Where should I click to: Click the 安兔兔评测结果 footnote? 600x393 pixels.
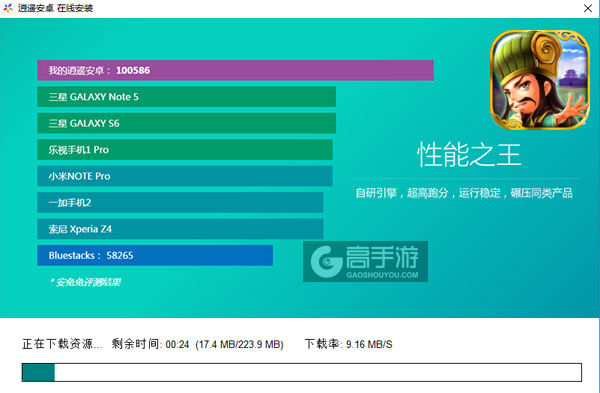(x=85, y=282)
